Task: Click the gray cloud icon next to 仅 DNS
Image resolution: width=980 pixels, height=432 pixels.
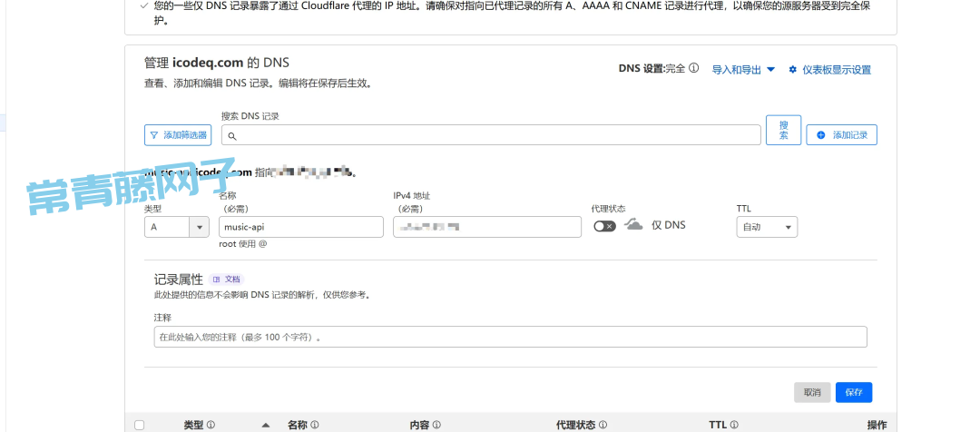Action: 633,225
